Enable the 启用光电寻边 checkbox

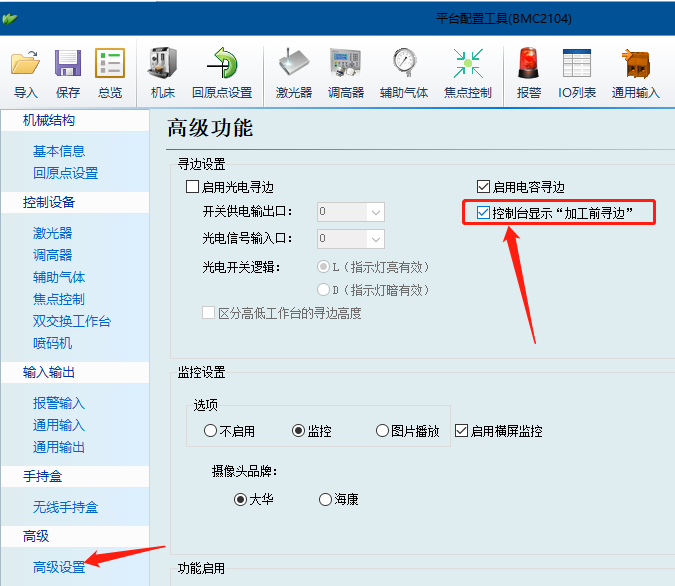coord(192,187)
